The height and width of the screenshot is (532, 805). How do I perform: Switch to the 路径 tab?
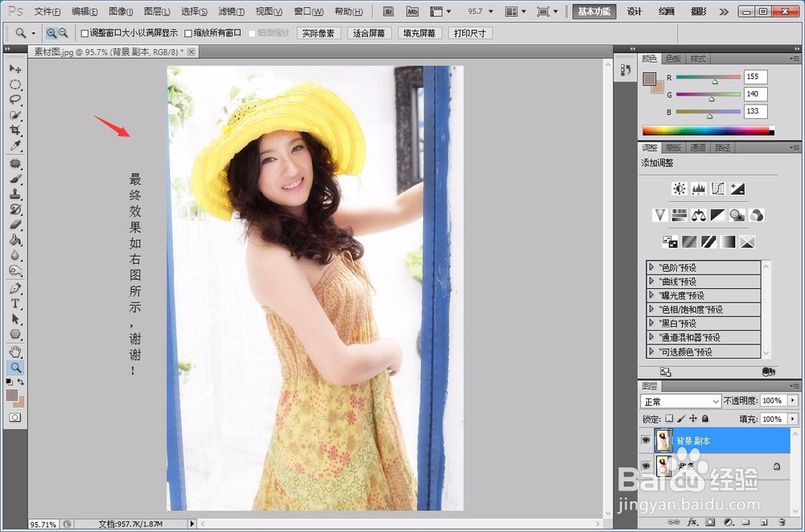722,147
